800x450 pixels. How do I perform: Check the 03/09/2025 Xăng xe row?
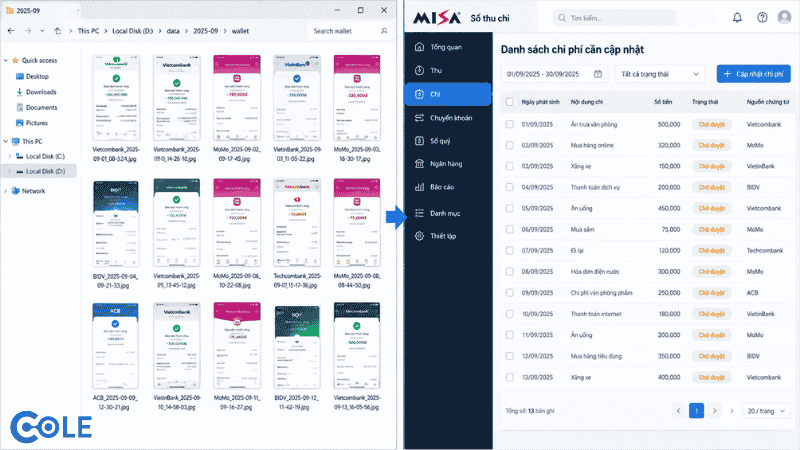click(x=510, y=166)
